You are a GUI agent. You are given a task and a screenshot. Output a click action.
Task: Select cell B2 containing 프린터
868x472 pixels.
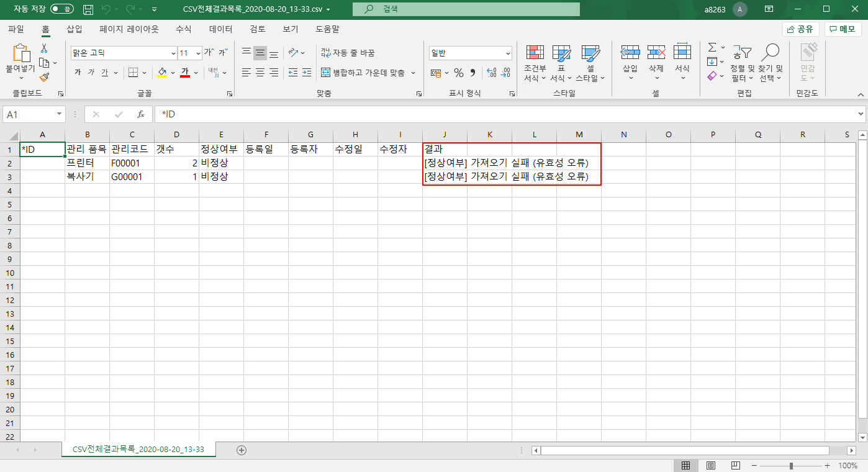click(x=87, y=163)
